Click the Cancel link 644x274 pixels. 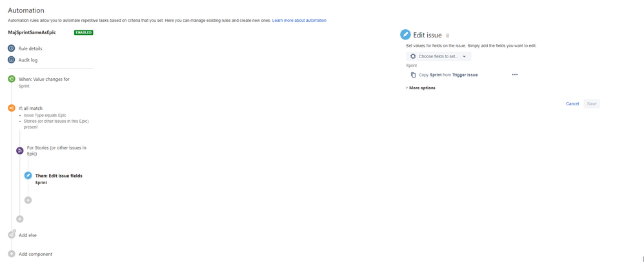coord(572,103)
